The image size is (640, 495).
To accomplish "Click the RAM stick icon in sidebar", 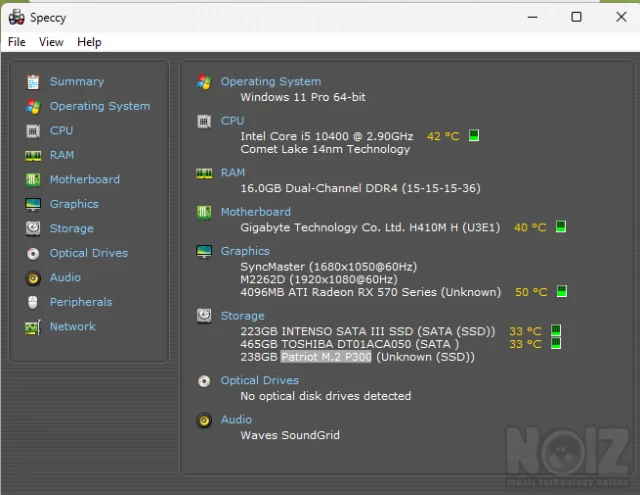I will (33, 155).
